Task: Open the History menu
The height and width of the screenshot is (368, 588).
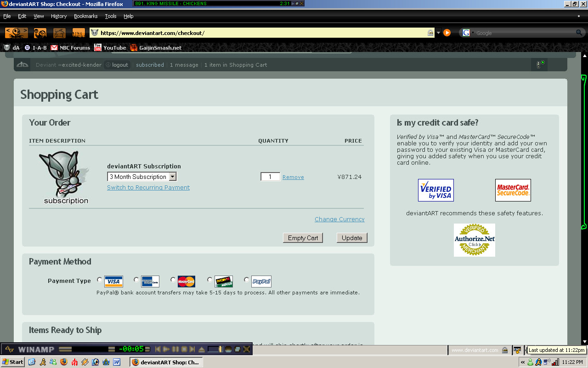Action: pos(59,16)
